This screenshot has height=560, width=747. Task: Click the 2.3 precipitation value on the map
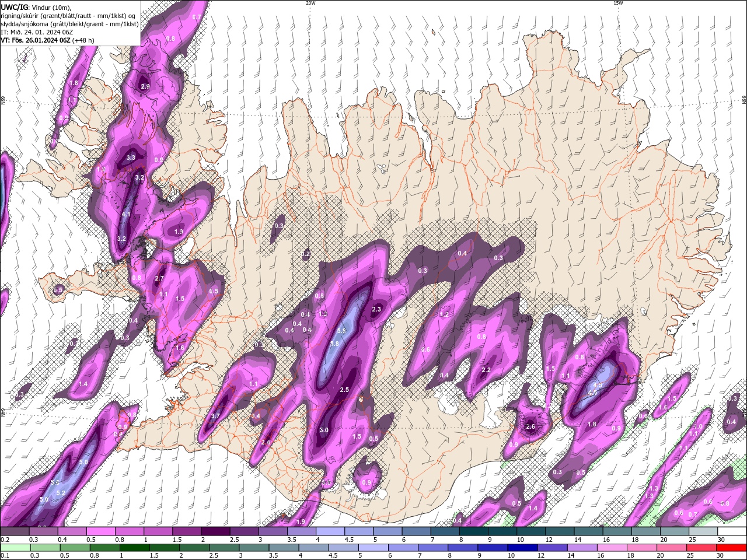376,310
